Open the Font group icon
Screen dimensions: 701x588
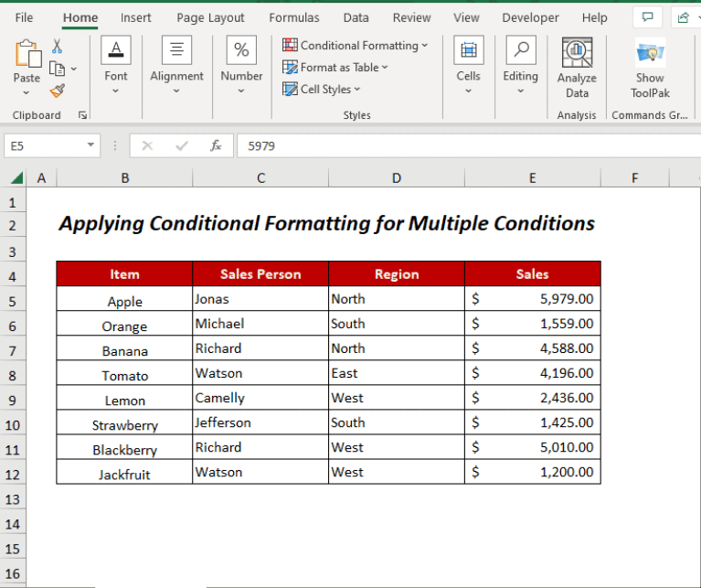[x=116, y=49]
